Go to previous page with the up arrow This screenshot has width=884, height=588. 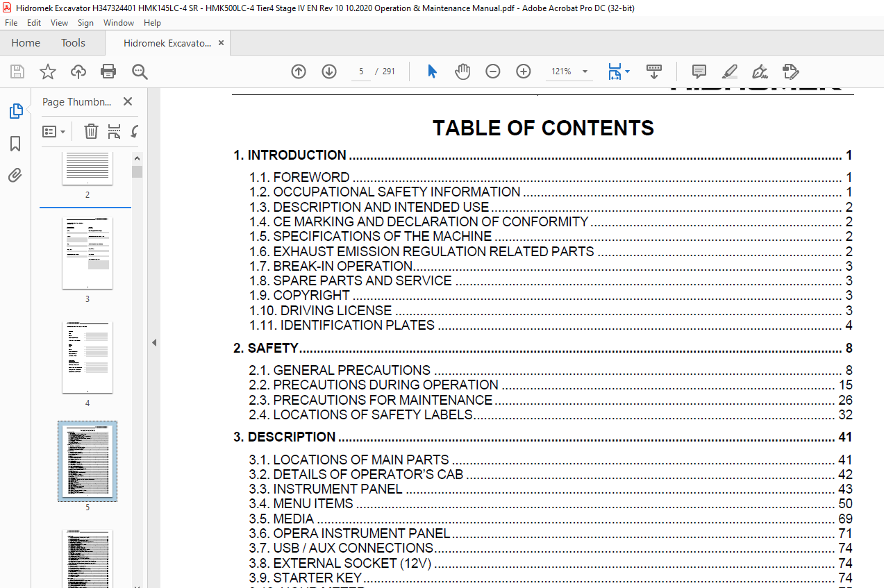click(299, 72)
